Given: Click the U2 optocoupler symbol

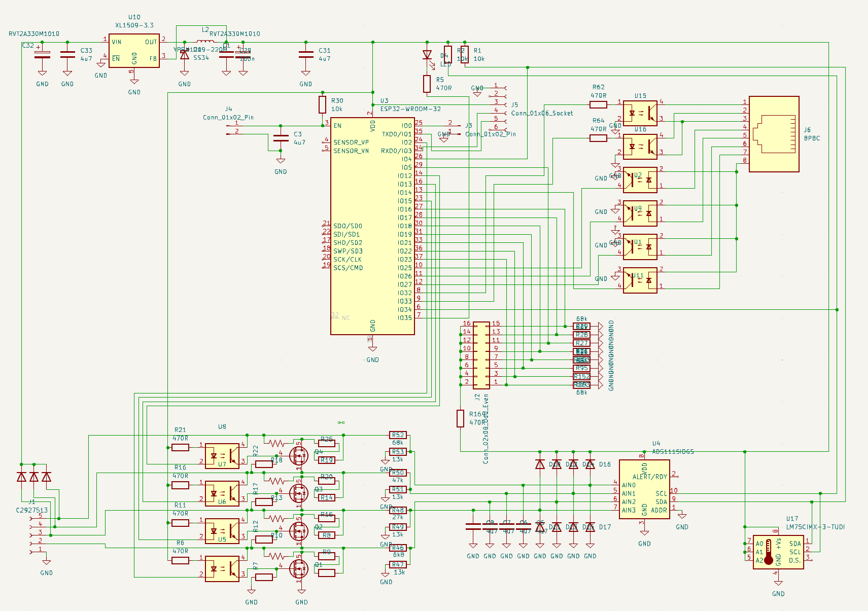Looking at the screenshot, I should (x=640, y=180).
